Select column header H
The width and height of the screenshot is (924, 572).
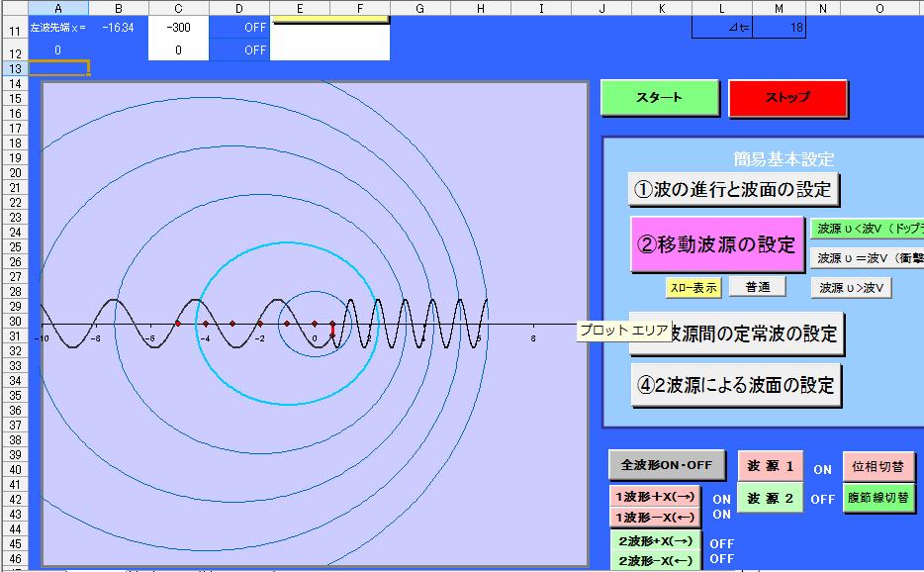pyautogui.click(x=481, y=8)
